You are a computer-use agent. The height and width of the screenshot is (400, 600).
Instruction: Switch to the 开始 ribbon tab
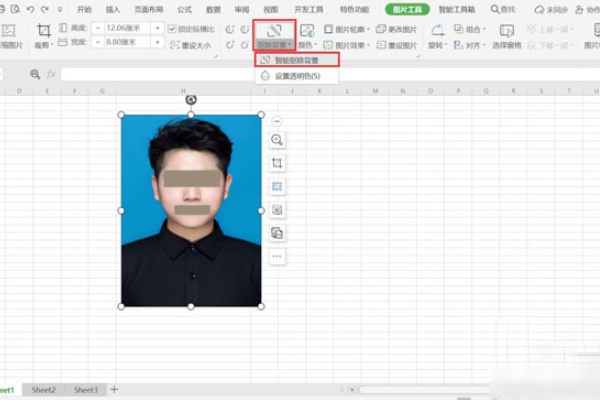point(84,9)
